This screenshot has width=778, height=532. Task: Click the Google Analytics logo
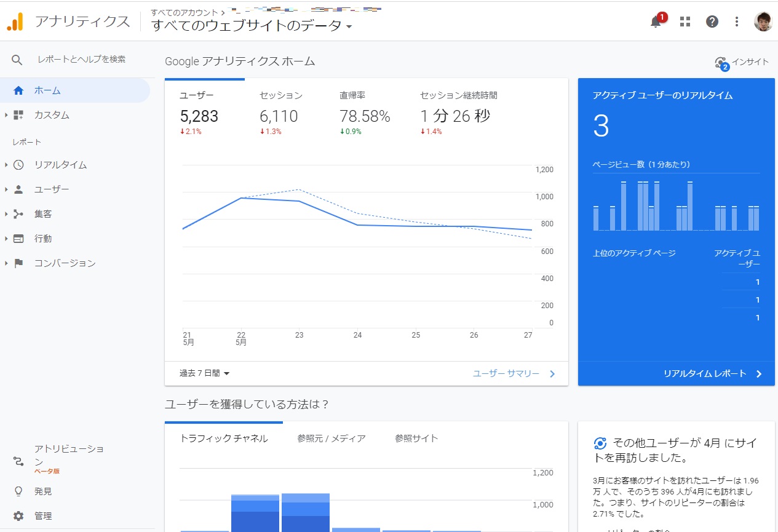click(x=15, y=22)
